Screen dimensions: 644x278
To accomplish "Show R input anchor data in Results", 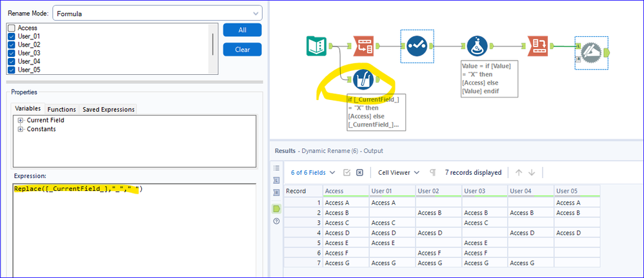I will [276, 192].
